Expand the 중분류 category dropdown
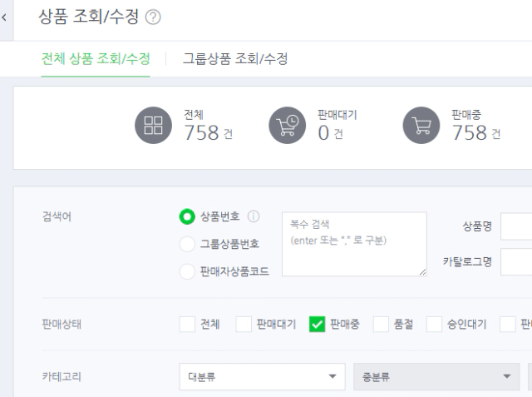This screenshot has height=397, width=532. (x=436, y=377)
